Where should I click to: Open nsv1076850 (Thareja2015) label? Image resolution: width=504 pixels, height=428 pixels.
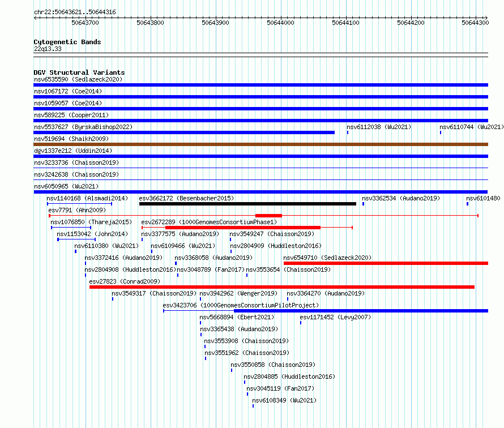coord(91,222)
